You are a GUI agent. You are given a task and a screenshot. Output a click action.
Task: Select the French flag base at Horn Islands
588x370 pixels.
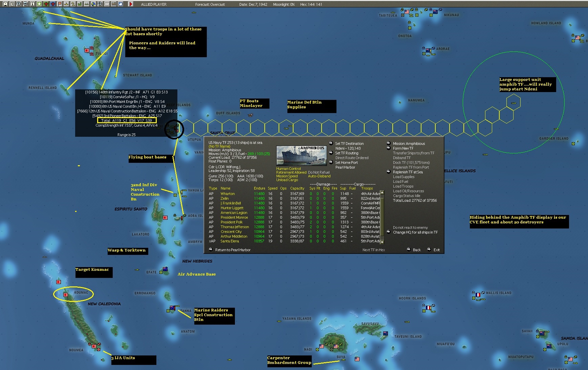428,308
